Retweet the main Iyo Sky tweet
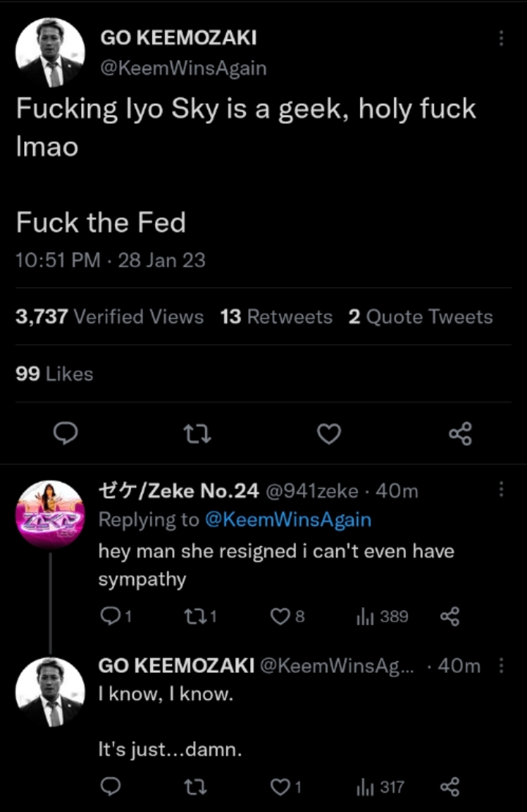The height and width of the screenshot is (812, 527). [x=197, y=435]
